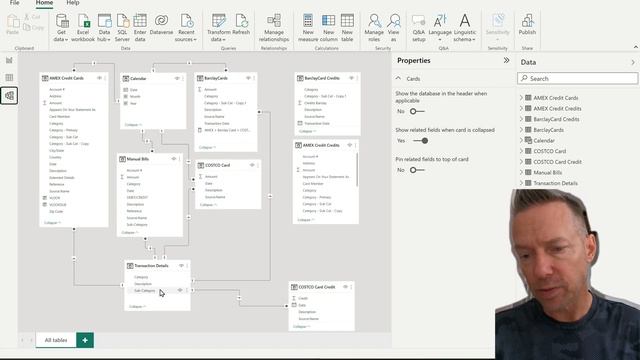Select Manual Bills table in Data pane
640x360 pixels.
[548, 173]
